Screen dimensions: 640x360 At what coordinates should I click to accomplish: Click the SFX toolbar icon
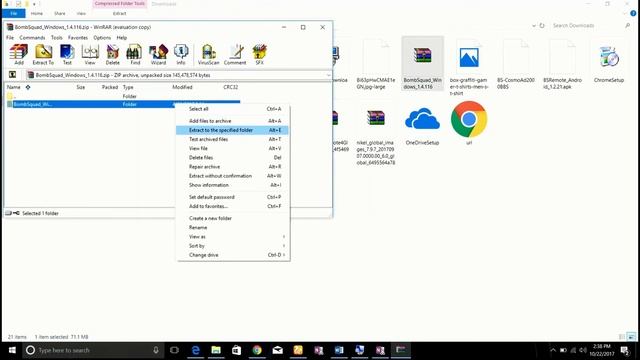point(260,54)
